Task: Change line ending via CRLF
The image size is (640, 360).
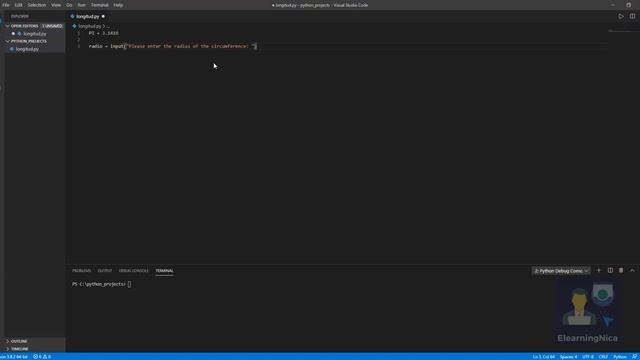Action: 603,357
